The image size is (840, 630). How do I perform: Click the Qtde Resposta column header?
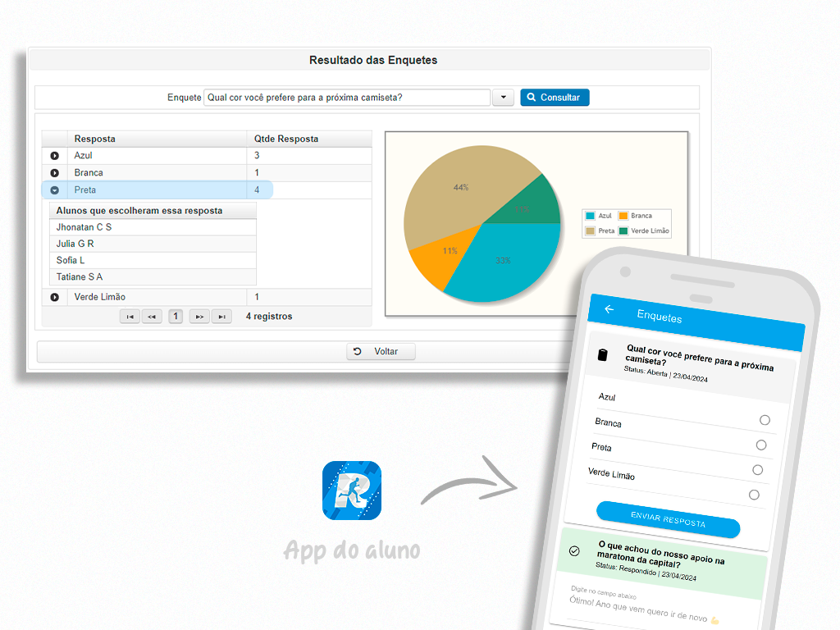pos(286,139)
